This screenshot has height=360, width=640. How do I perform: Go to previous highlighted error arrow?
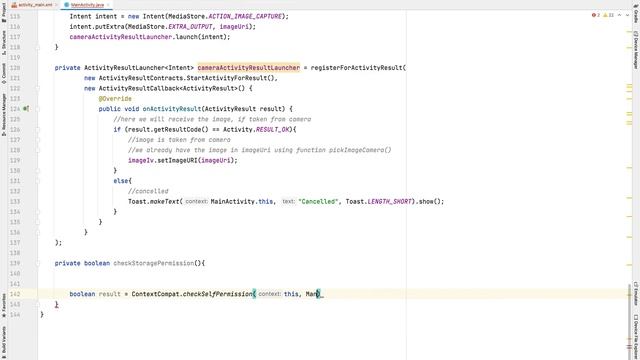(620, 15)
